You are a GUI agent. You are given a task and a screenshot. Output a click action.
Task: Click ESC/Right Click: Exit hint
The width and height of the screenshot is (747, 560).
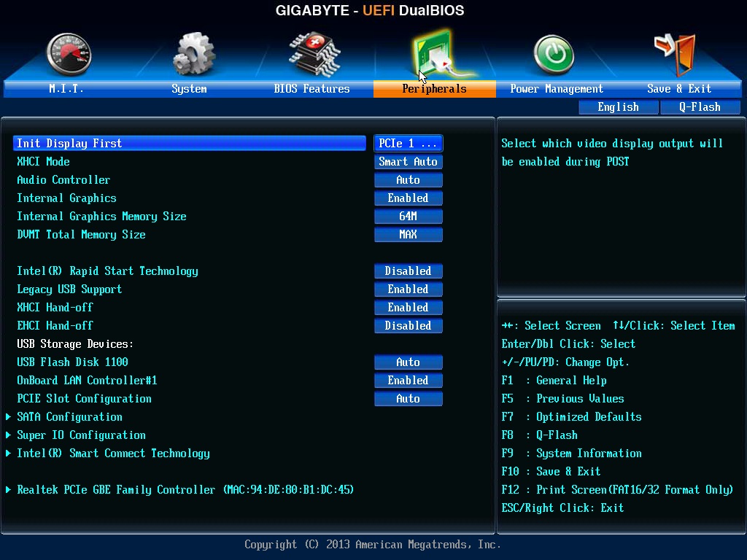tap(562, 507)
